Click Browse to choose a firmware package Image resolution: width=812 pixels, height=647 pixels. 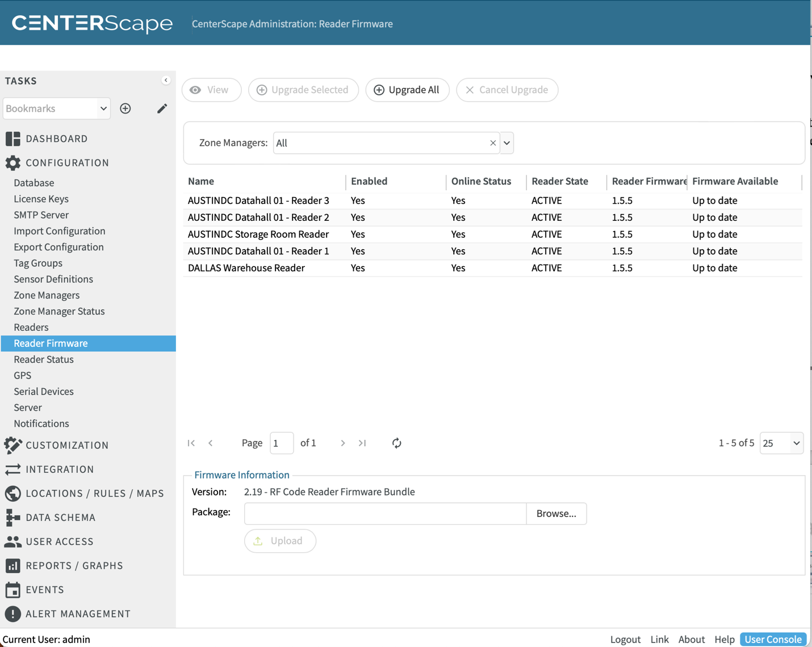click(556, 514)
